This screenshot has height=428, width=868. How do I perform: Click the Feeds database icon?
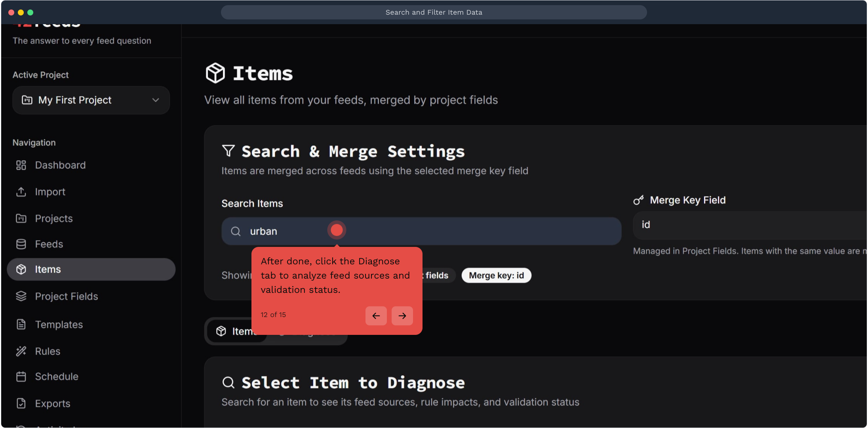click(x=21, y=244)
